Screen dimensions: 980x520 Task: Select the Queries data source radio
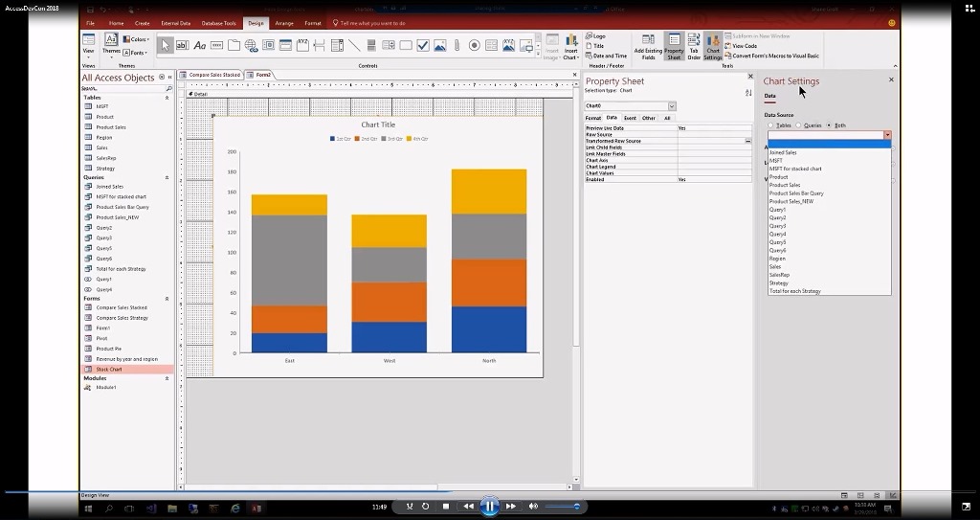coord(798,125)
